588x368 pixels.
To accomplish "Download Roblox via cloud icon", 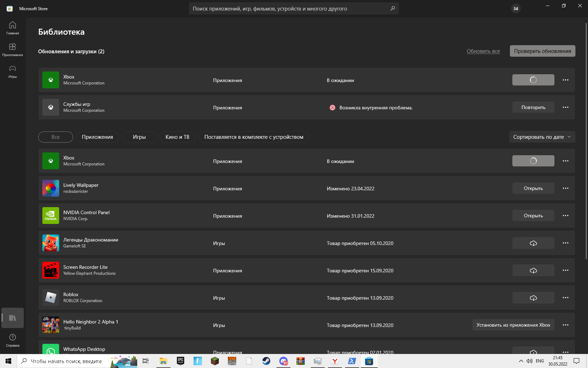I will pyautogui.click(x=533, y=298).
